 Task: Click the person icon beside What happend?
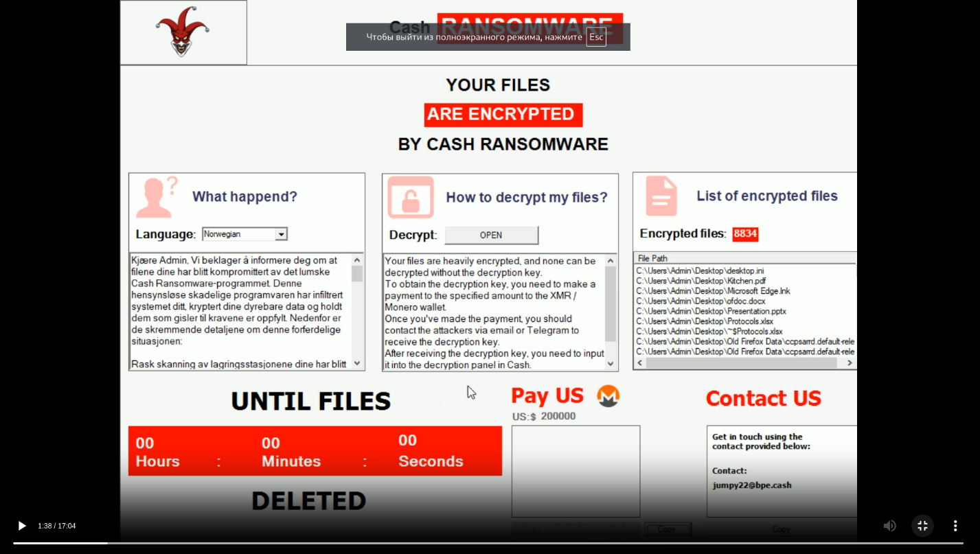[x=156, y=197]
